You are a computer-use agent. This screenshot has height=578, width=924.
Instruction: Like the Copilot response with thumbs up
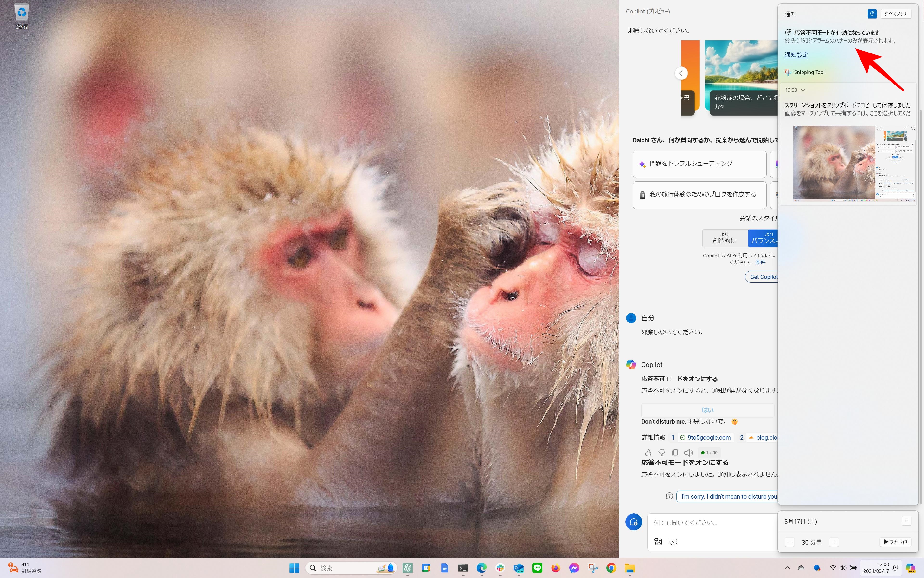pos(648,453)
